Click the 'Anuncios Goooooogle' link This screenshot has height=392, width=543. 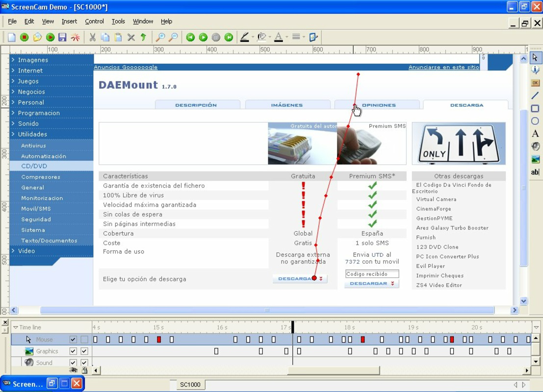pos(126,67)
